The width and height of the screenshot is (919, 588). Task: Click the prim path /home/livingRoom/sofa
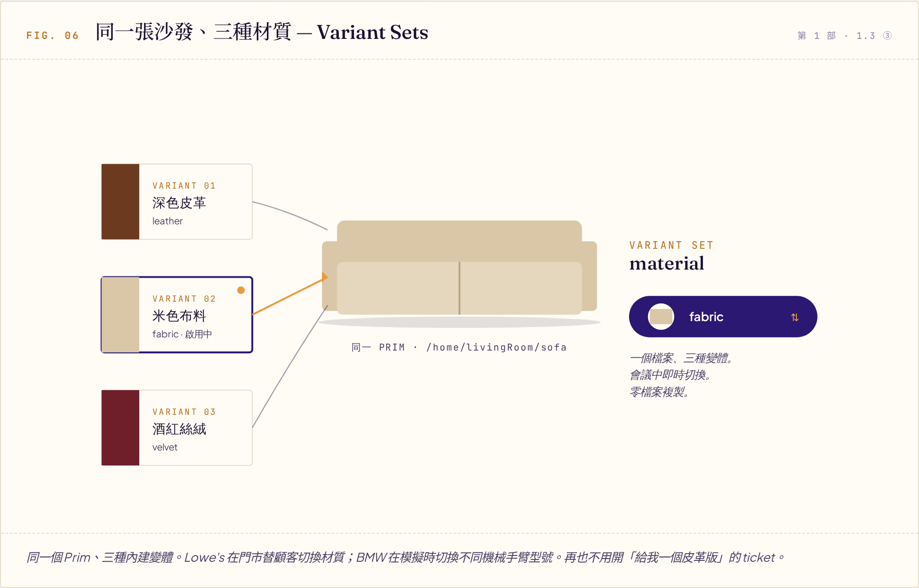pyautogui.click(x=497, y=347)
